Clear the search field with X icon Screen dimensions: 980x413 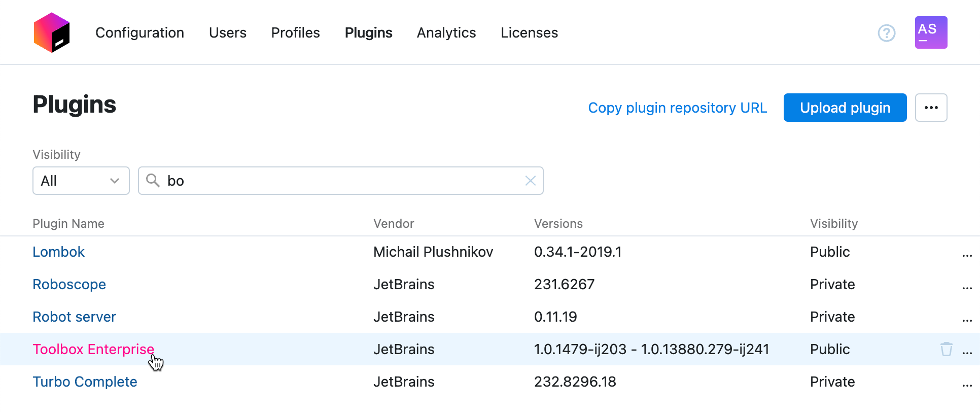pyautogui.click(x=531, y=181)
